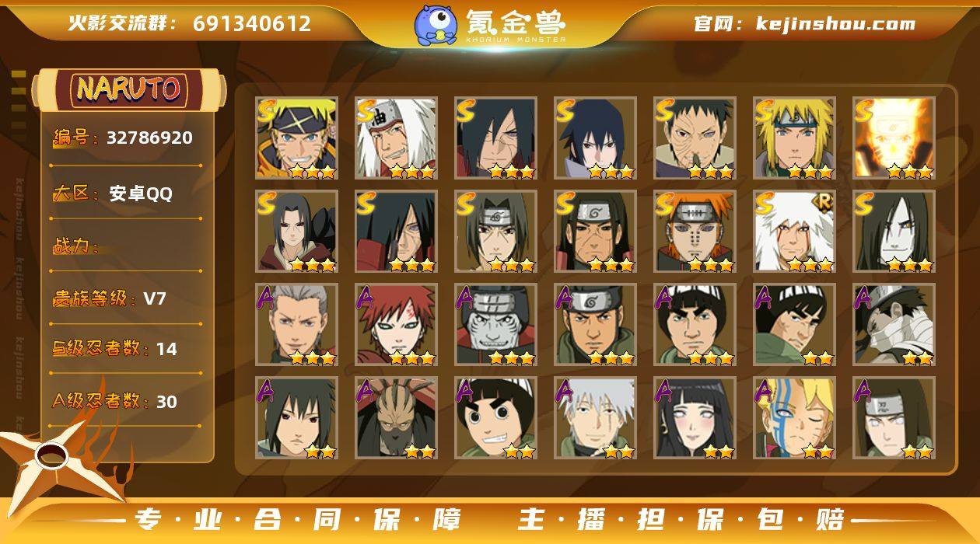Select the blond Boruto card with blue mark
This screenshot has height=544, width=980.
794,418
